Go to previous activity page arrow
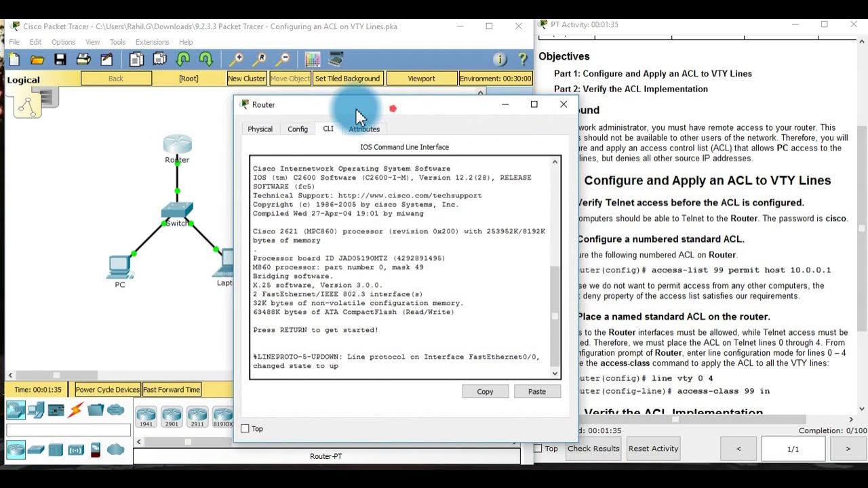 pos(738,449)
